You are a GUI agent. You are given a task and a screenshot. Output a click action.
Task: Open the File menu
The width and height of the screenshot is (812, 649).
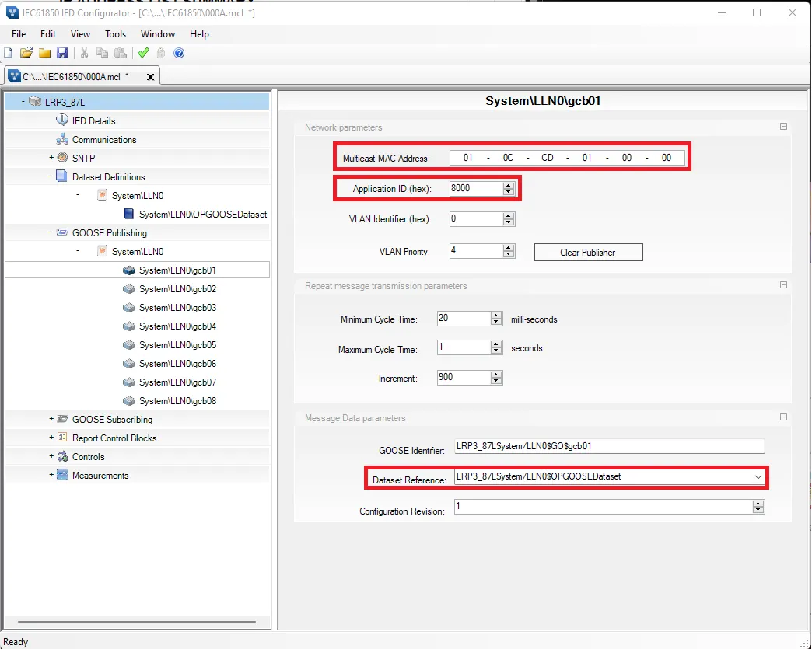[x=19, y=34]
